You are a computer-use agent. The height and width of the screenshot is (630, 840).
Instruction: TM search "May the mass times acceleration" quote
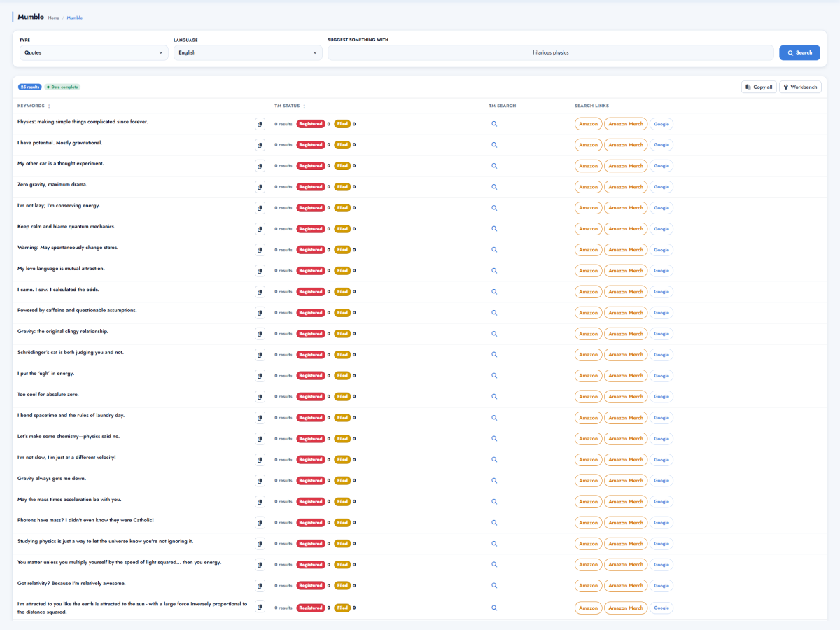pyautogui.click(x=494, y=502)
